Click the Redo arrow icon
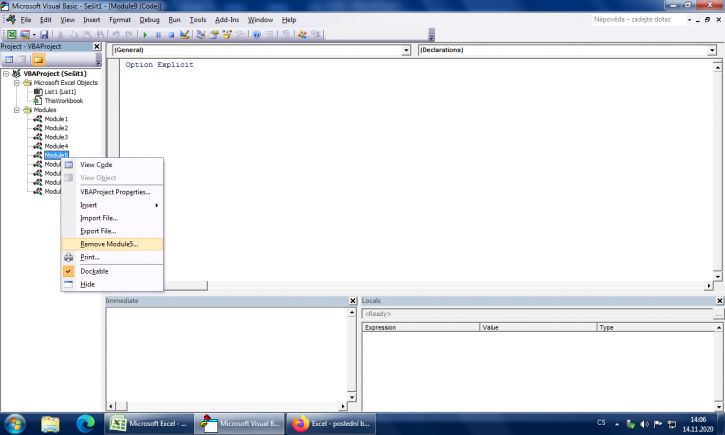This screenshot has width=725, height=435. point(129,34)
